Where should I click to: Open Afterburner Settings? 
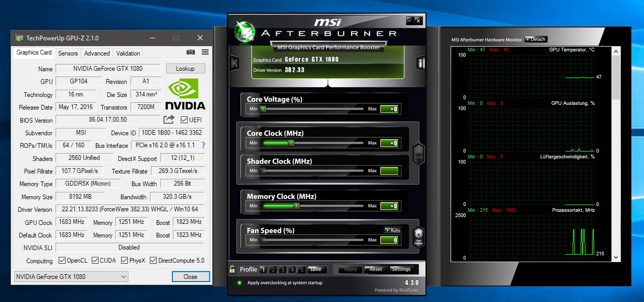click(x=401, y=269)
